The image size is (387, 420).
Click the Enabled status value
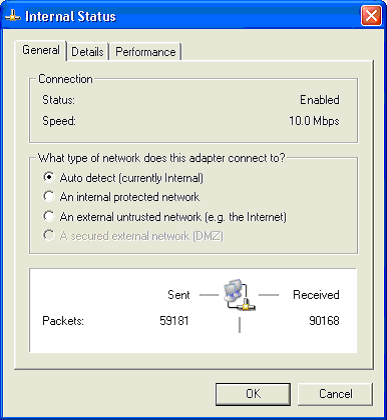pyautogui.click(x=319, y=100)
